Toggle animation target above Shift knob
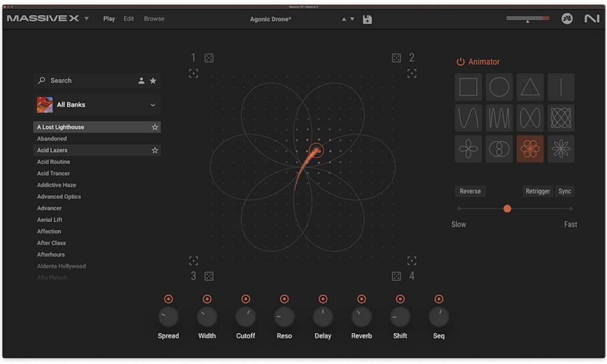The height and width of the screenshot is (364, 607). tap(400, 299)
